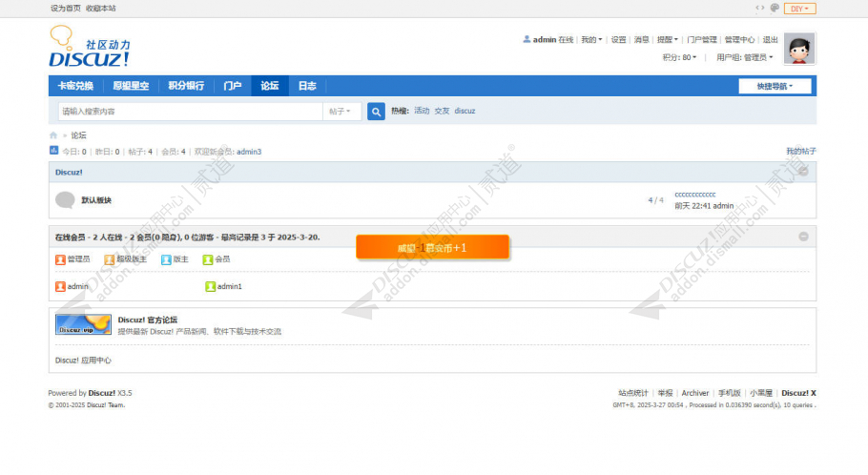The height and width of the screenshot is (475, 868).
Task: Open Discuz! 应用中心 link
Action: click(x=83, y=361)
